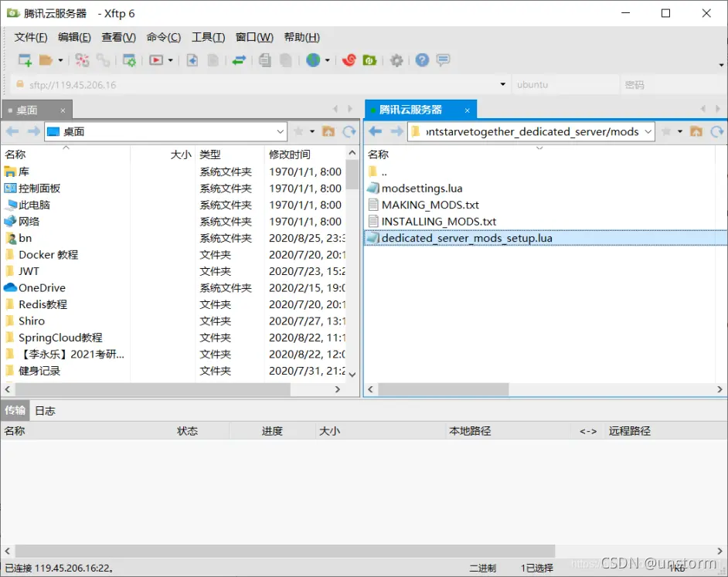Click the remote pane bookmark star
The image size is (728, 577).
coord(665,131)
